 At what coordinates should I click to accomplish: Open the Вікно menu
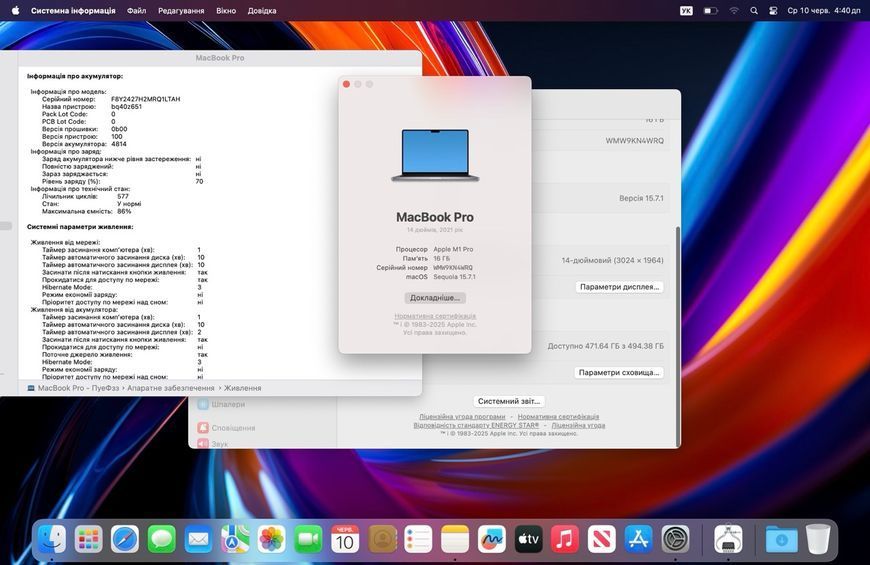click(226, 11)
